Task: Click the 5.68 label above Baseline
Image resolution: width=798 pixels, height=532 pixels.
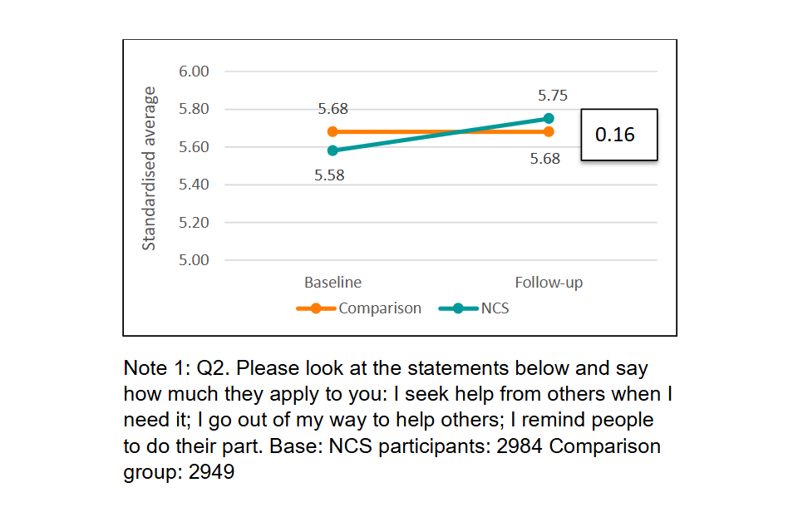Action: click(x=332, y=109)
